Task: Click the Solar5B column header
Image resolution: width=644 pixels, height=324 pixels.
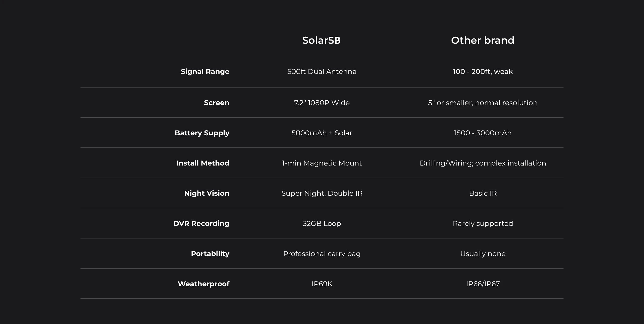Action: 321,40
